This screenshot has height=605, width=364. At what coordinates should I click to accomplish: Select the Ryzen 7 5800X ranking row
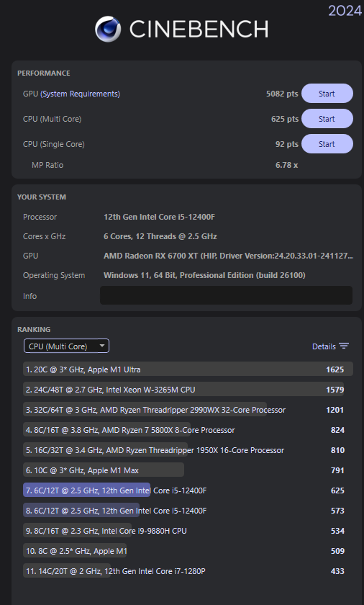coord(188,430)
